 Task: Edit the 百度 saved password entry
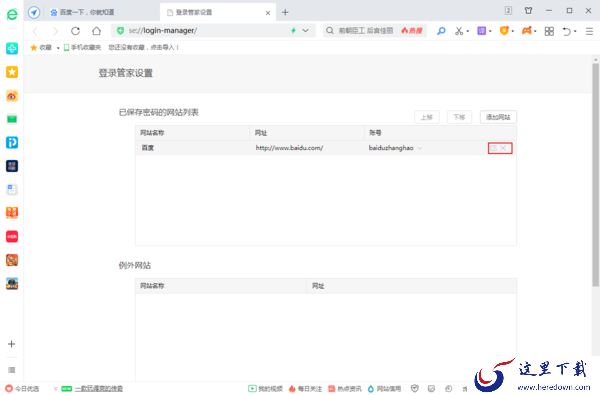[494, 148]
